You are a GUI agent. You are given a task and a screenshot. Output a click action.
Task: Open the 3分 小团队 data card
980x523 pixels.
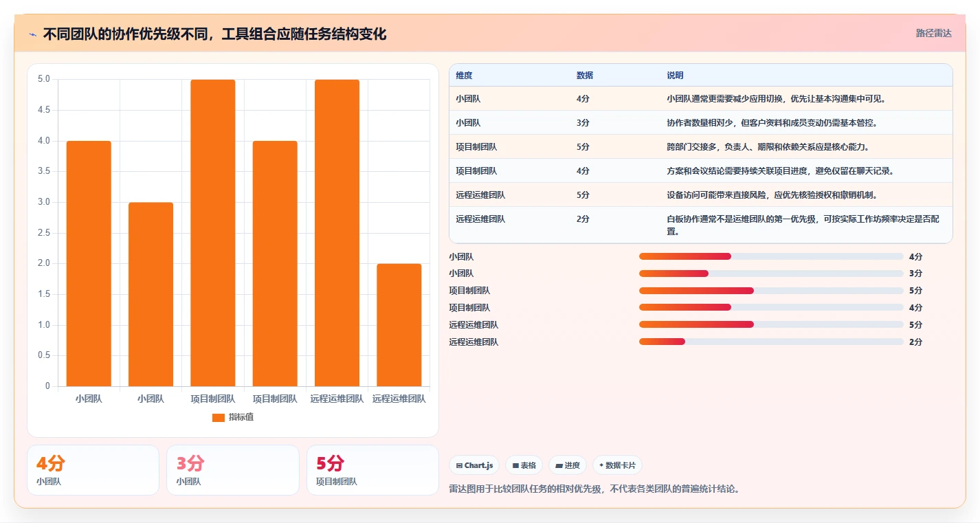pyautogui.click(x=233, y=470)
